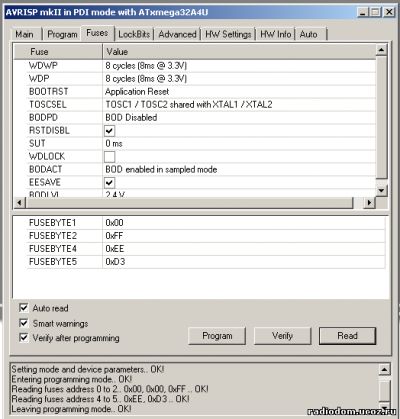Viewport: 400px width, 419px height.
Task: Edit FUSEBYTE1 value 0x00
Action: [244, 223]
